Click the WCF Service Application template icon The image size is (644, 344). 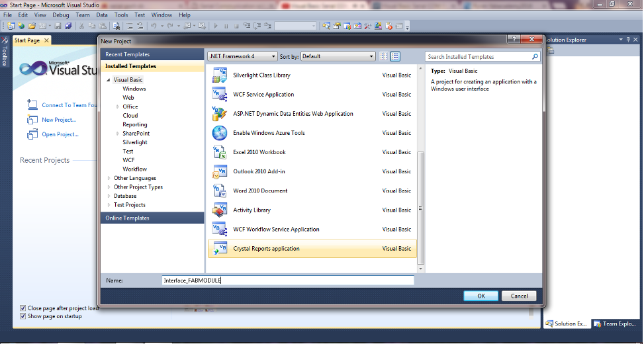coord(219,95)
